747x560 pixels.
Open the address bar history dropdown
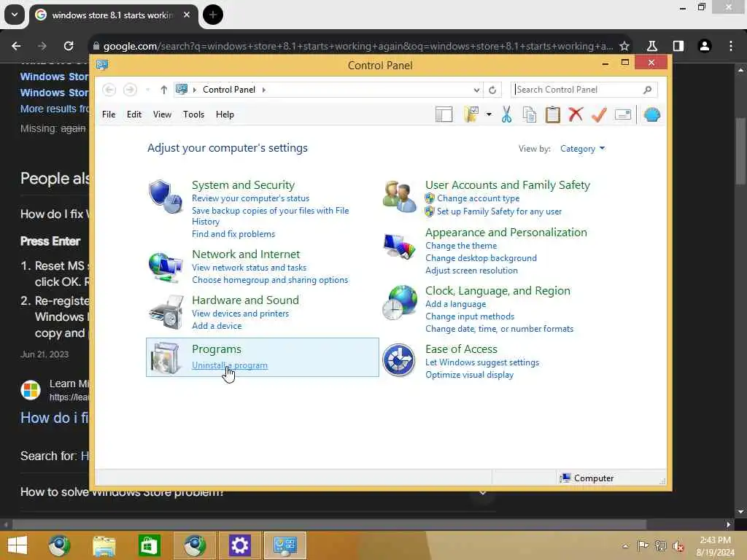click(x=476, y=90)
